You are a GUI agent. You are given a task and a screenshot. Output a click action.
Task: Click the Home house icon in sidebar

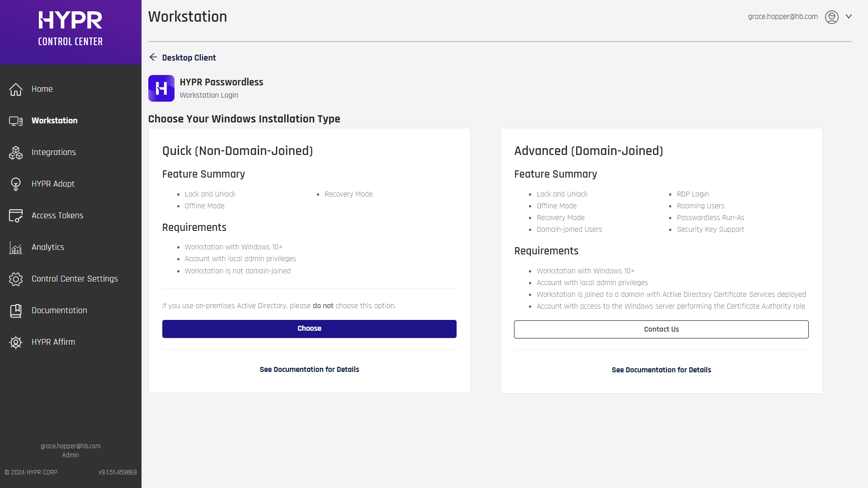tap(16, 89)
